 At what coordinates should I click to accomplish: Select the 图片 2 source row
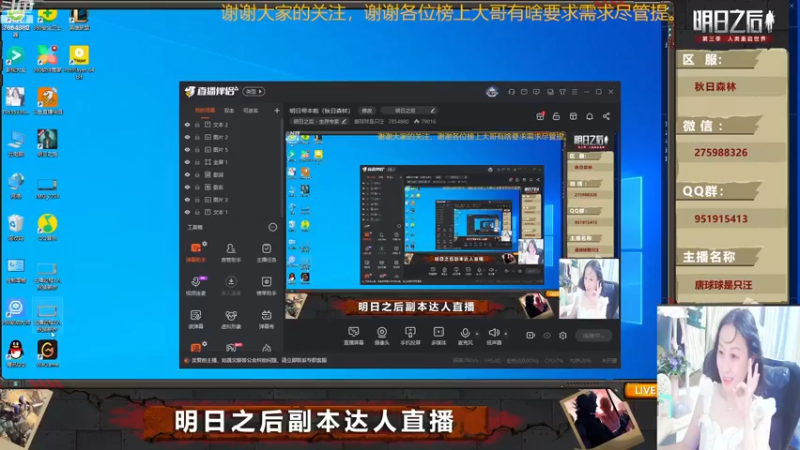pyautogui.click(x=231, y=137)
